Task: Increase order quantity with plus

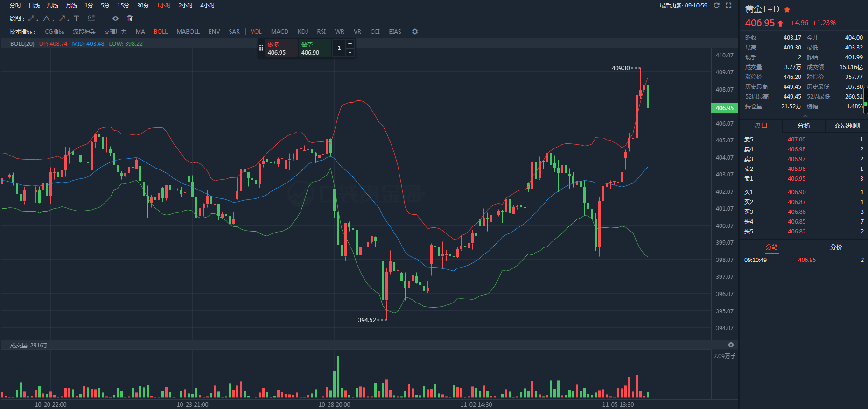Action: click(x=350, y=43)
